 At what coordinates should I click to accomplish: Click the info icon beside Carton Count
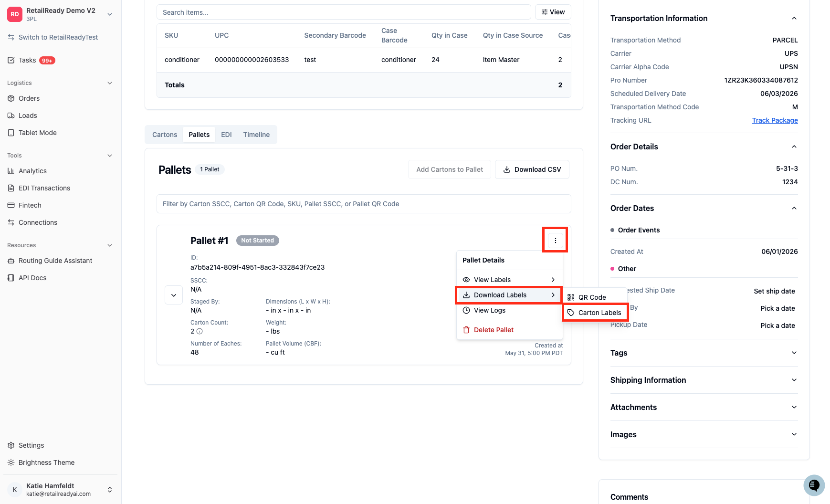200,331
